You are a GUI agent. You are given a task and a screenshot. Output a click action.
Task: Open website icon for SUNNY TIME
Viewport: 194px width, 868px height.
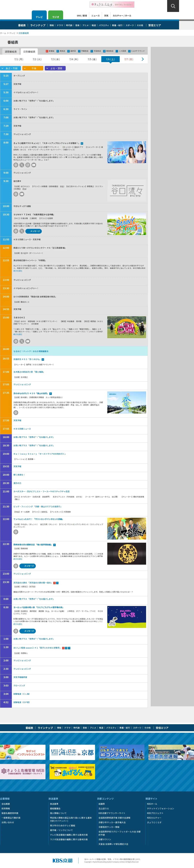click(x=16, y=231)
